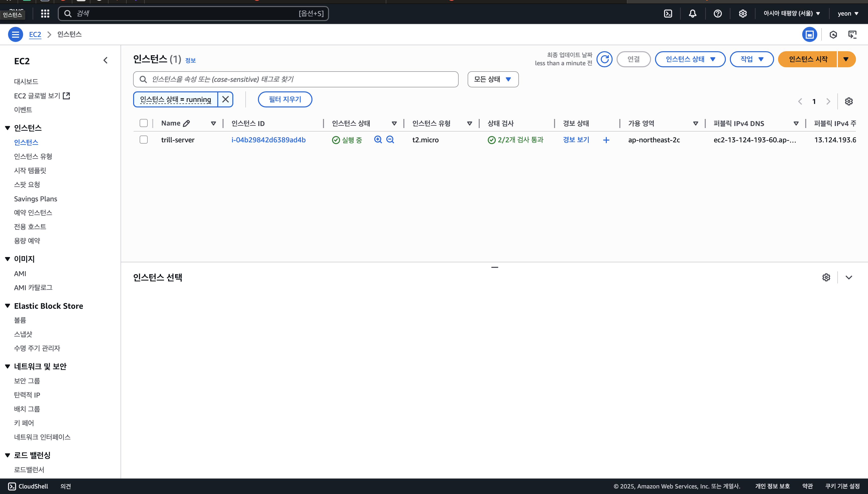The width and height of the screenshot is (868, 494).
Task: Open the 모든 상태 filter dropdown
Action: (x=493, y=79)
